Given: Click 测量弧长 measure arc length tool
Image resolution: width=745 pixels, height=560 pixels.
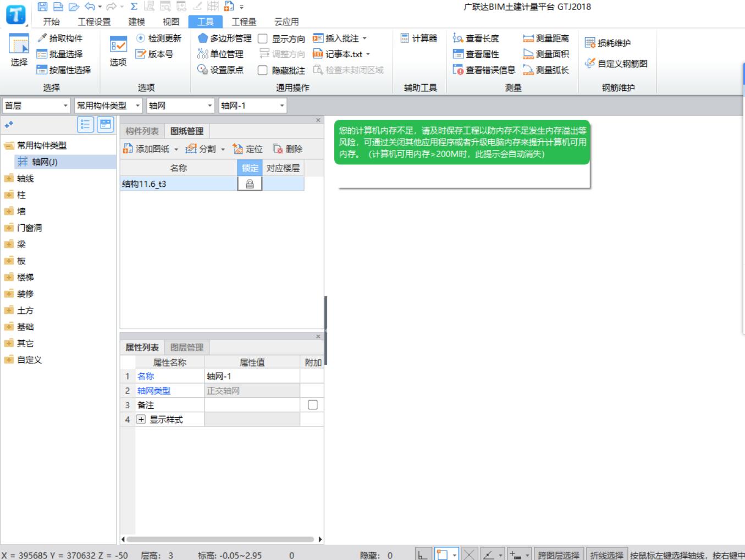Looking at the screenshot, I should 546,70.
